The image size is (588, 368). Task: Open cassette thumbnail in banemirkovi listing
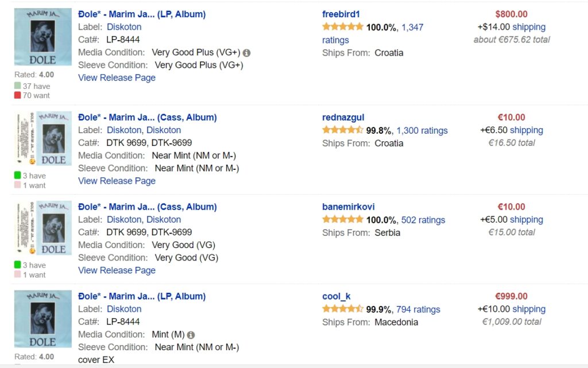point(43,228)
